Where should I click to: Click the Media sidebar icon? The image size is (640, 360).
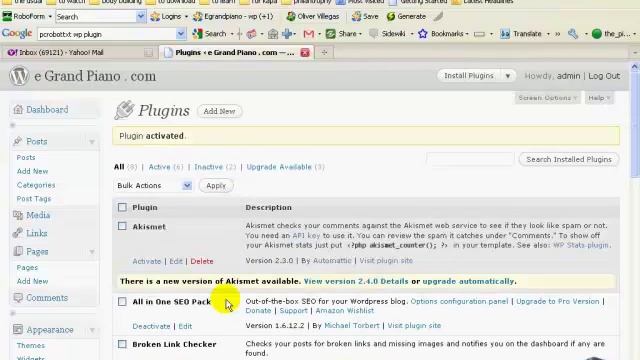(x=18, y=215)
